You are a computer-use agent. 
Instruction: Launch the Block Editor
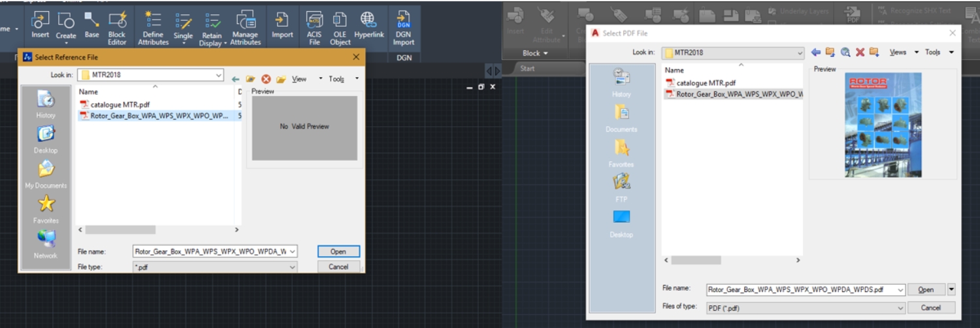click(117, 29)
